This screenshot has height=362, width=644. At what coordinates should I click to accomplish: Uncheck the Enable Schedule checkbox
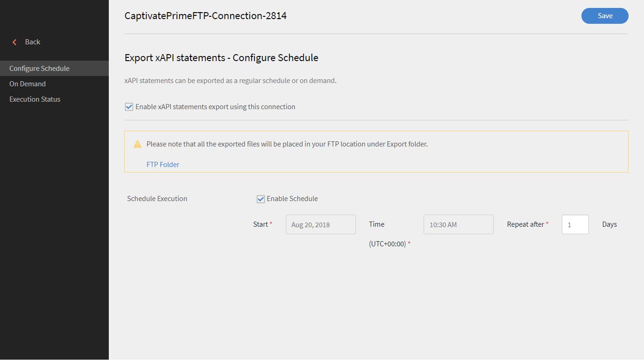click(x=261, y=199)
